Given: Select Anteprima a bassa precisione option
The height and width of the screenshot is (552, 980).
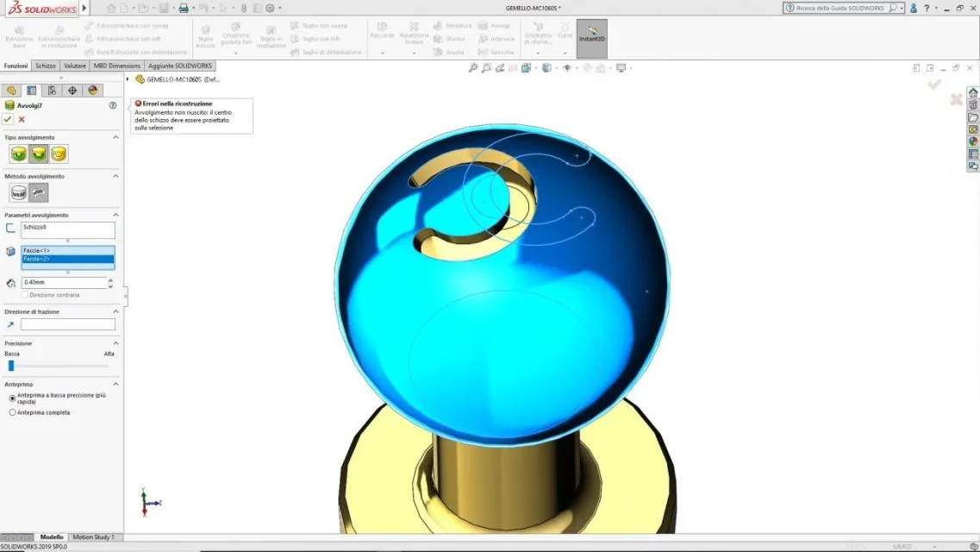Looking at the screenshot, I should 13,398.
